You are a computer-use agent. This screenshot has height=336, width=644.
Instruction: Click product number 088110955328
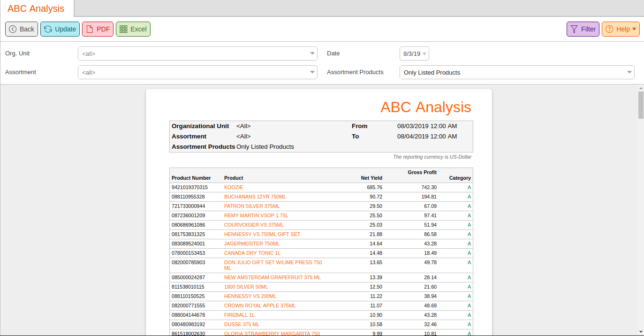(x=188, y=197)
